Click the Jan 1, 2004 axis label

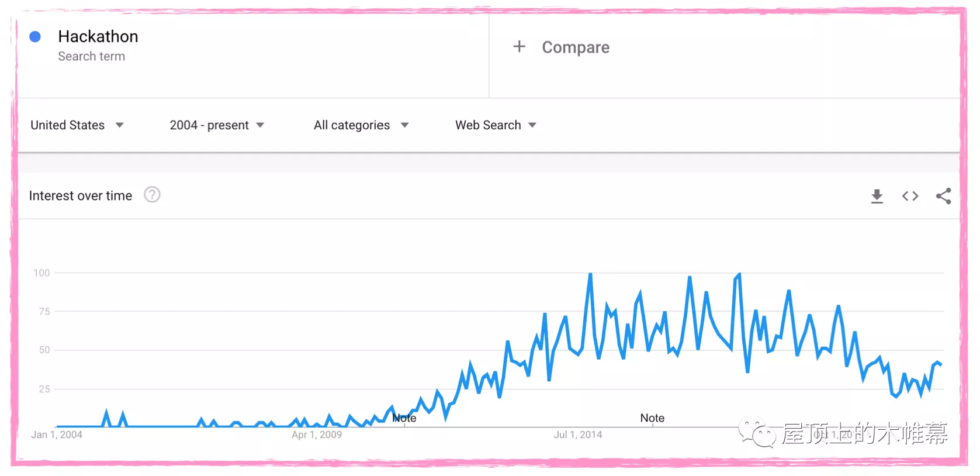(x=57, y=434)
